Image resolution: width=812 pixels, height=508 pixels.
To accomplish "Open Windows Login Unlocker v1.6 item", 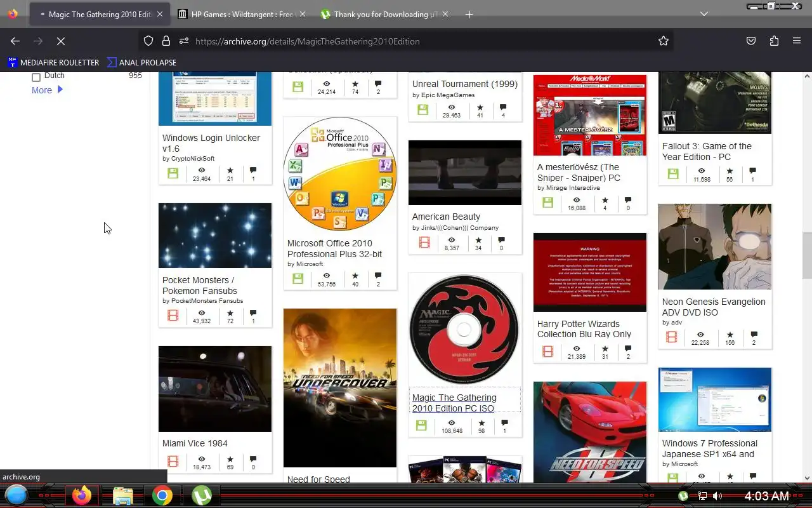I will click(211, 143).
